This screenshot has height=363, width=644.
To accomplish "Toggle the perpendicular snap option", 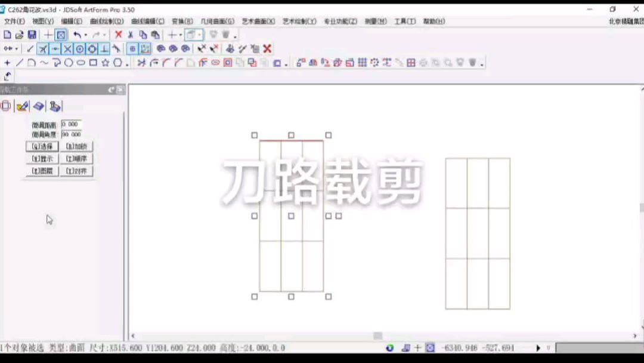I will point(103,49).
